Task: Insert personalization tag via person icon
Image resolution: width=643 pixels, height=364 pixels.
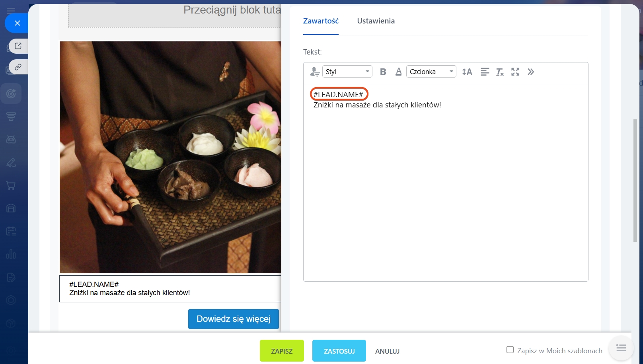Action: pos(315,72)
